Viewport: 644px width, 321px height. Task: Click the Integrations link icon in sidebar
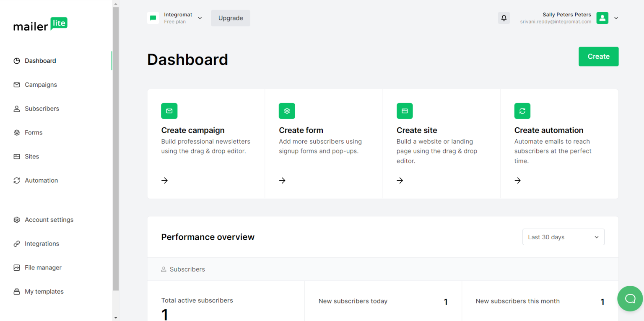[16, 243]
